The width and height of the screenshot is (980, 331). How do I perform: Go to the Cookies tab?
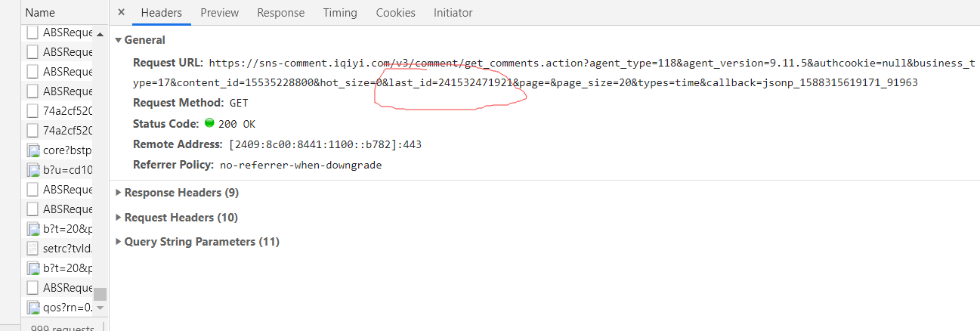396,13
